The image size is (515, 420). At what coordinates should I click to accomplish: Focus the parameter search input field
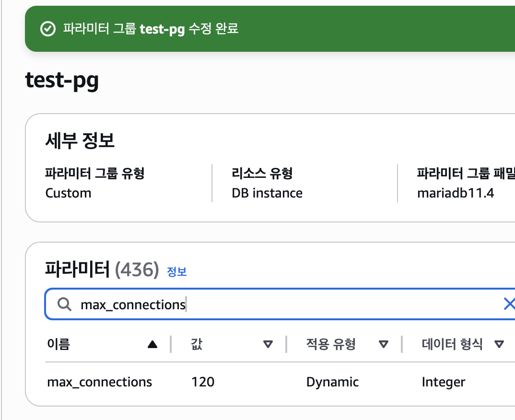point(288,304)
